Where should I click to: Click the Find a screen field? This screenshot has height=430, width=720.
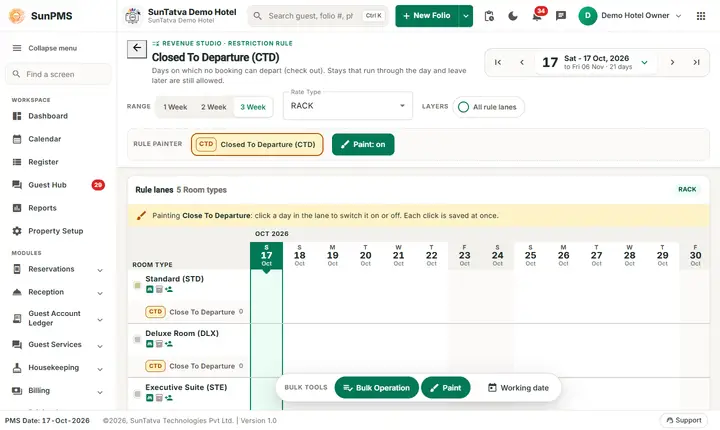(58, 74)
